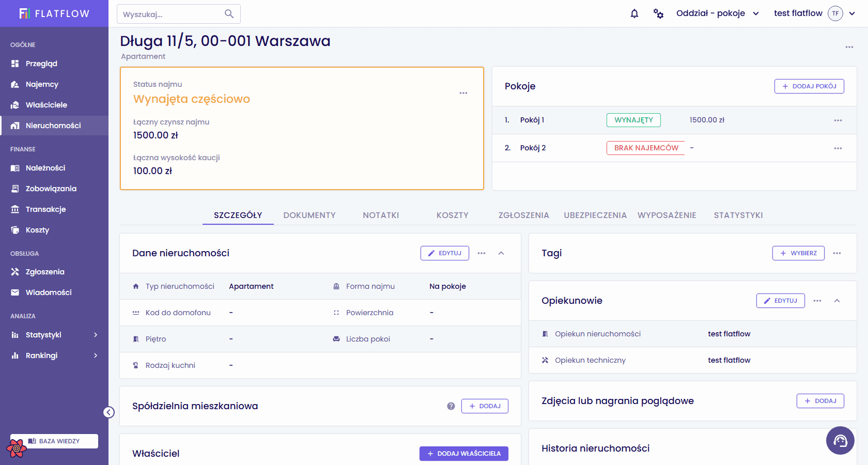
Task: Click test flatflow beside Opiekun nieruchomości
Action: [729, 334]
